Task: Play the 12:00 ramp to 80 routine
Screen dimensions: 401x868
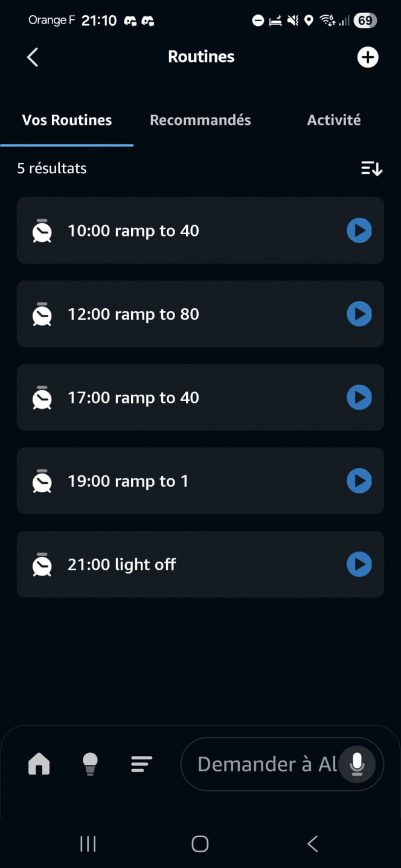Action: (x=359, y=314)
